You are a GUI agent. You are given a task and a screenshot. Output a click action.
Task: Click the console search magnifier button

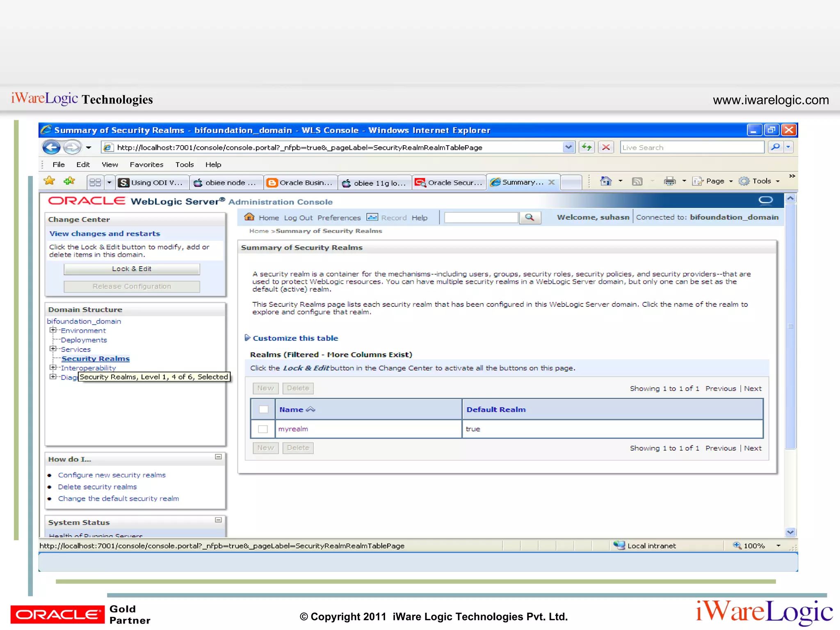pos(530,217)
